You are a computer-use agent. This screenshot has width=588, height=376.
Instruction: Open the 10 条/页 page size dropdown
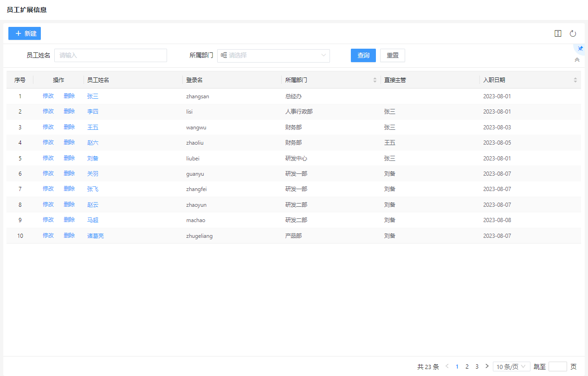[x=511, y=367]
